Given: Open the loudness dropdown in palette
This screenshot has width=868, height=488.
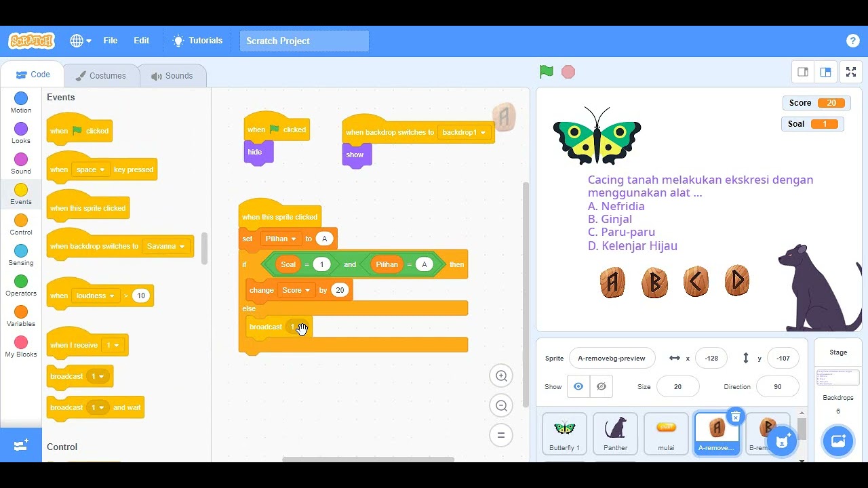Looking at the screenshot, I should pos(95,296).
